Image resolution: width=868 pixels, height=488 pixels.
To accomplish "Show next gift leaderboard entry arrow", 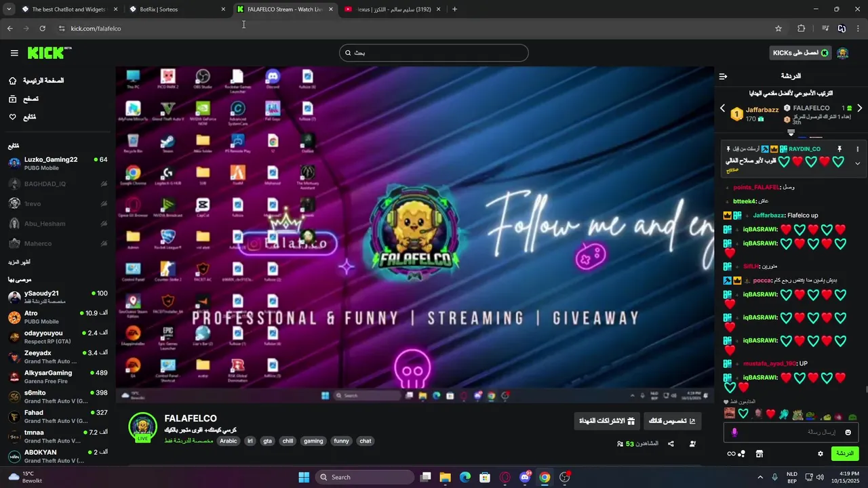I will point(859,108).
